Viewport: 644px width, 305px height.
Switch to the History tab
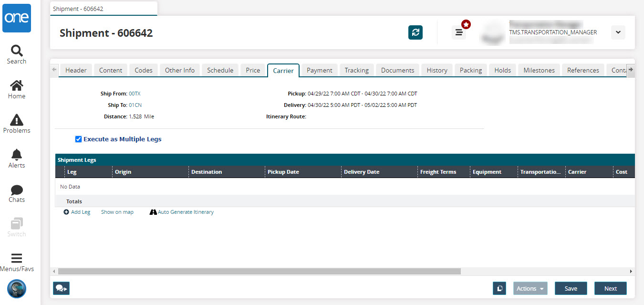point(437,70)
